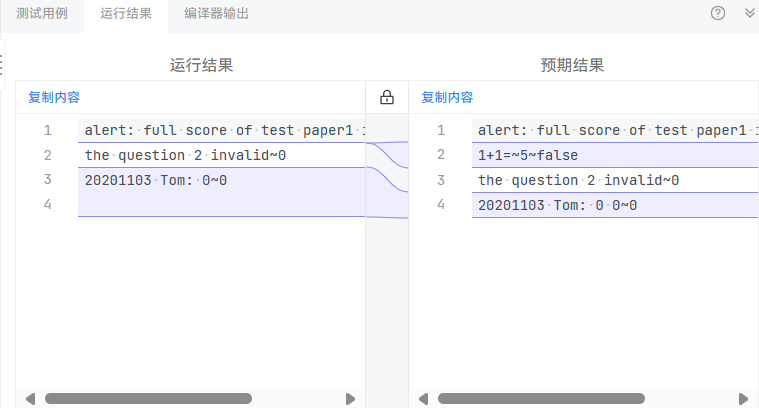Click left arrow of 预期结果 scrollbar
The height and width of the screenshot is (408, 759).
pyautogui.click(x=424, y=399)
